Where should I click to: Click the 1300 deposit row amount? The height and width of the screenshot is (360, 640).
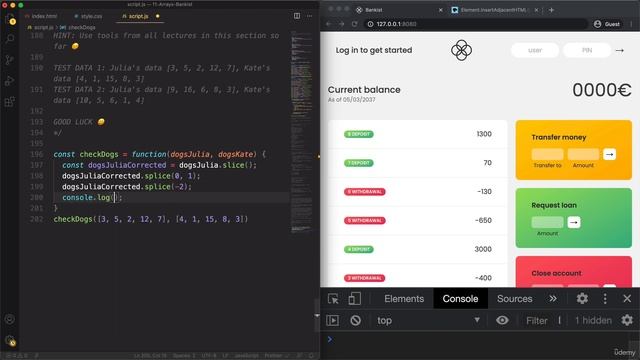click(484, 134)
